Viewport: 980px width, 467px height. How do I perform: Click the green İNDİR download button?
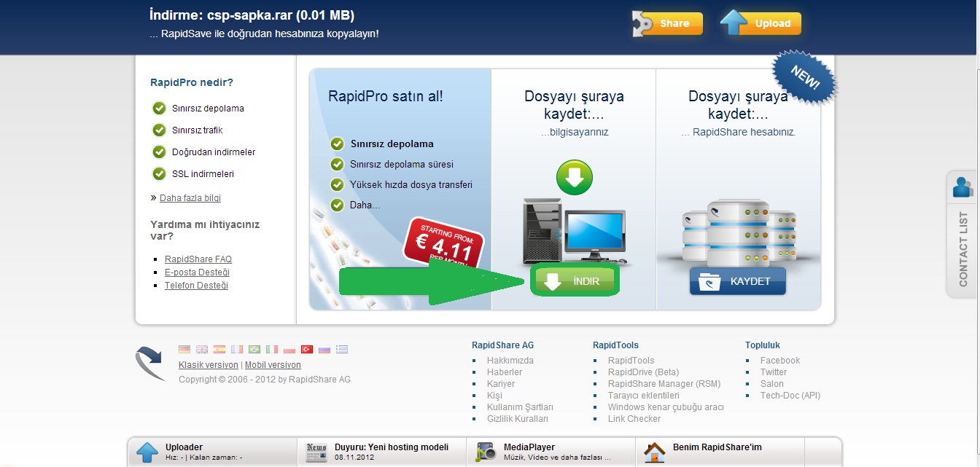pyautogui.click(x=575, y=281)
